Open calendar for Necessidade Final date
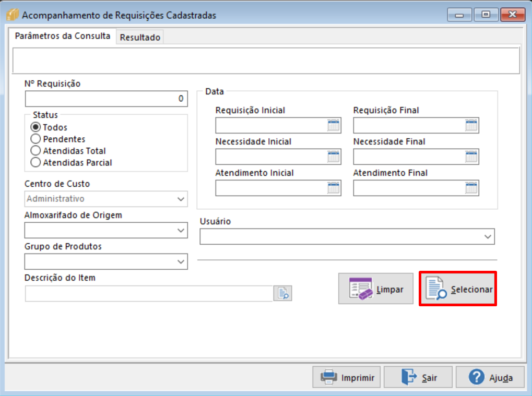532x396 pixels. click(471, 157)
